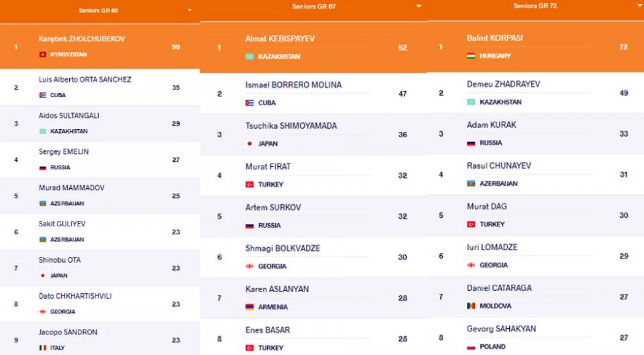Click Cuba flag under Luis Alberto Orta Sanchez
644x355 pixels.
click(42, 95)
